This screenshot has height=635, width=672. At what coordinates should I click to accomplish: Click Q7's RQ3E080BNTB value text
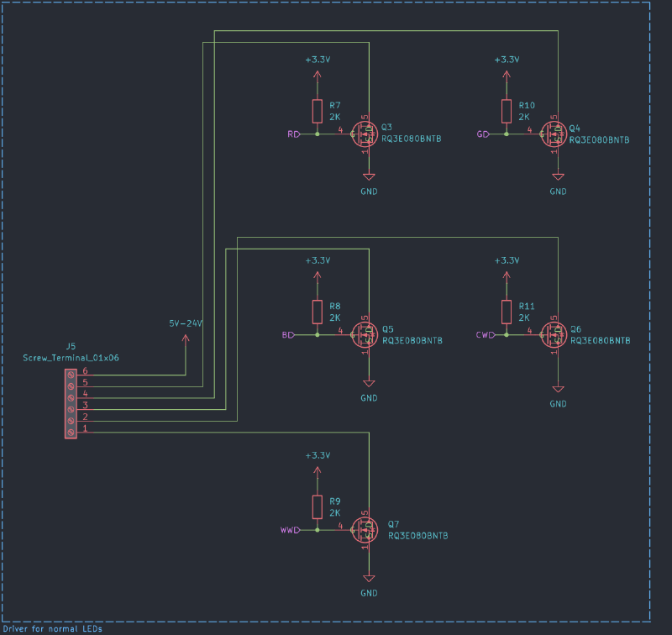point(417,536)
